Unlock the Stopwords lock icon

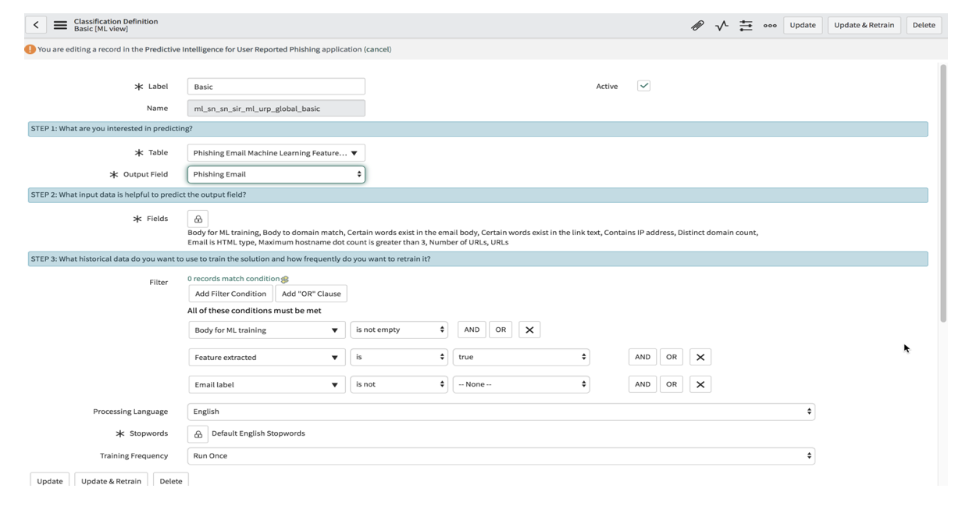198,434
